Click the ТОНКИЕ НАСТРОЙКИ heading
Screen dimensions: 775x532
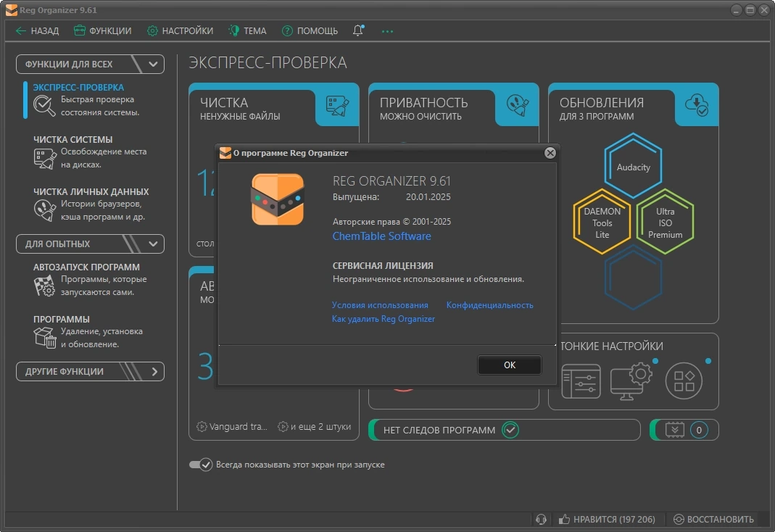pos(612,346)
